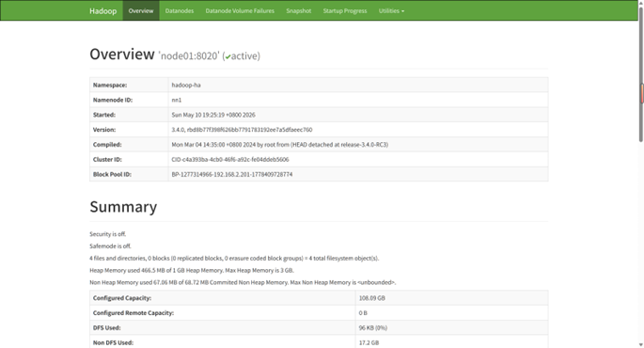
Task: Click the 'Compiled:' label cell
Action: [x=129, y=144]
